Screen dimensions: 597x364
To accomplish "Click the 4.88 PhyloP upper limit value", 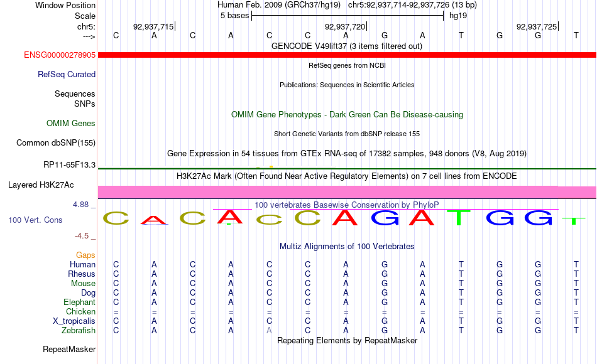I will [x=80, y=205].
